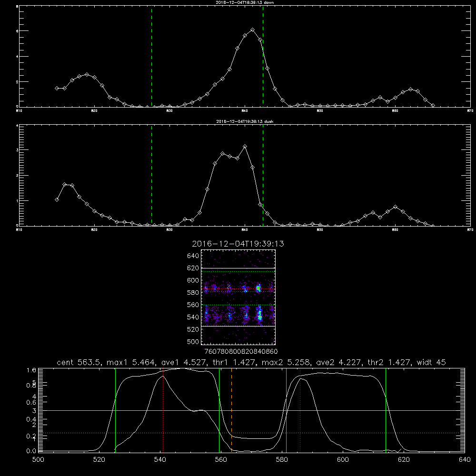Click the green vertical line near 614
This screenshot has height=476, width=476.
pyautogui.click(x=386, y=410)
